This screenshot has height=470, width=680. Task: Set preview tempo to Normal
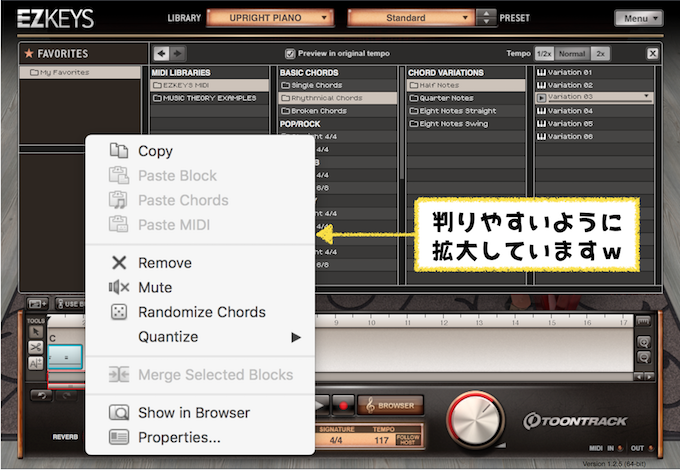(572, 54)
